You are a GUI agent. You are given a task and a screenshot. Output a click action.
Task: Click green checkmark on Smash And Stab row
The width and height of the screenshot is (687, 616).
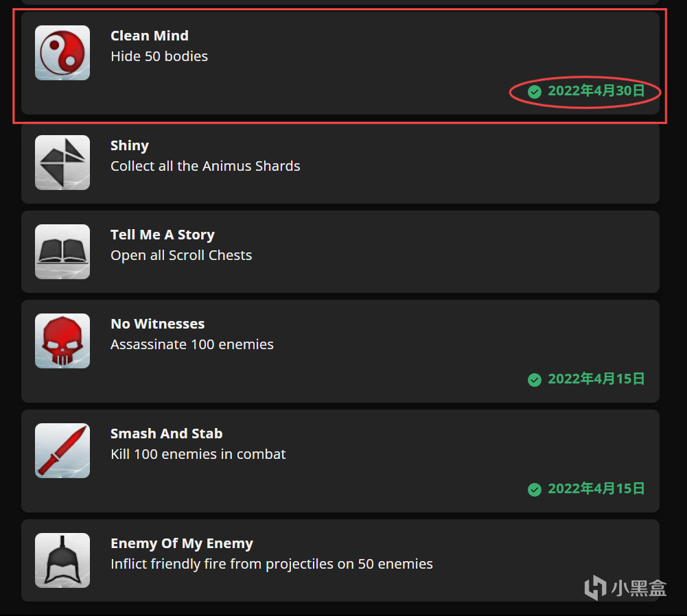[x=535, y=490]
